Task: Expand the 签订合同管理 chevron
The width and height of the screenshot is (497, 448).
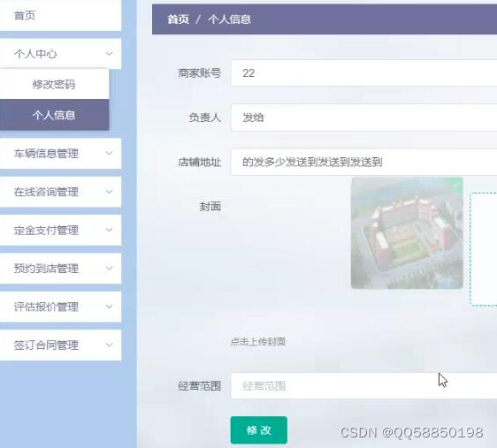Action: pos(110,345)
